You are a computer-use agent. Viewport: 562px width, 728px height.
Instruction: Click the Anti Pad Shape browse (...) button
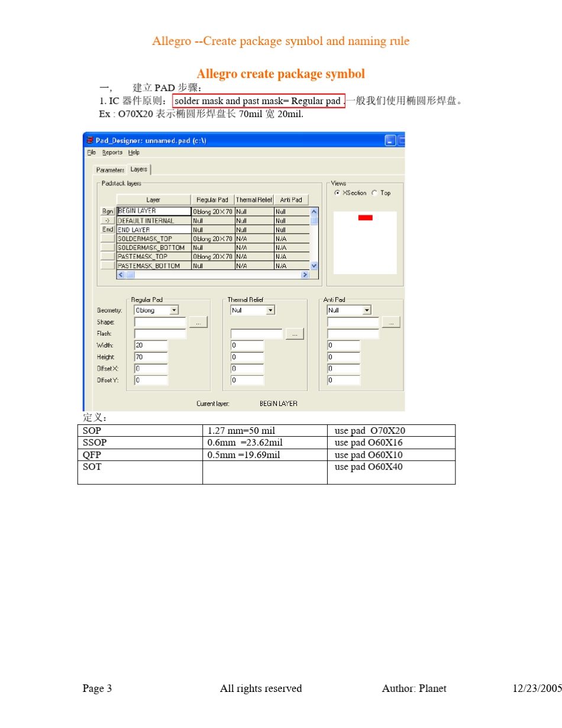tap(391, 322)
